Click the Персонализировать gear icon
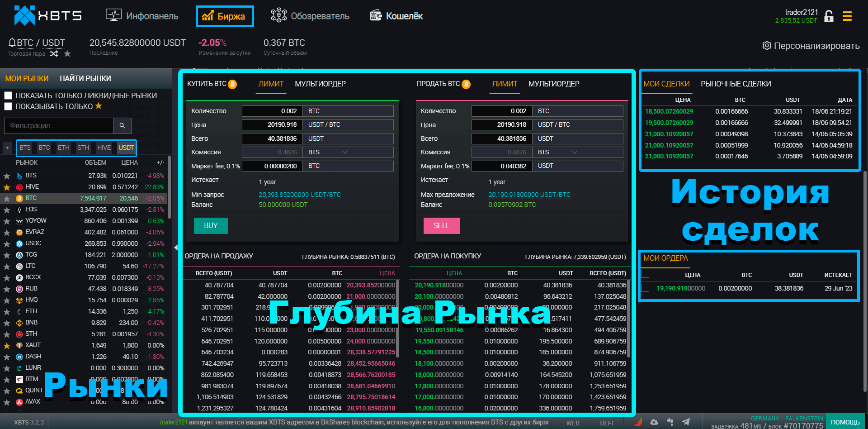The width and height of the screenshot is (868, 429). click(767, 45)
